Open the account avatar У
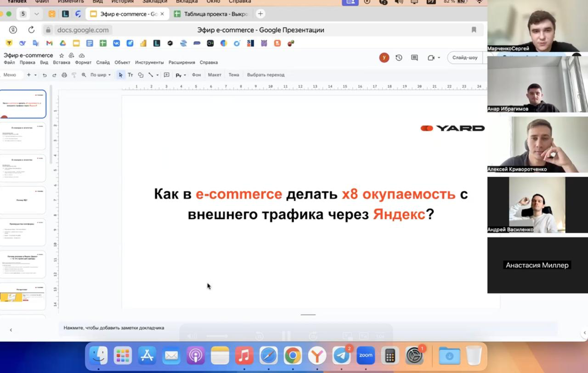This screenshot has height=373, width=588. tap(384, 57)
